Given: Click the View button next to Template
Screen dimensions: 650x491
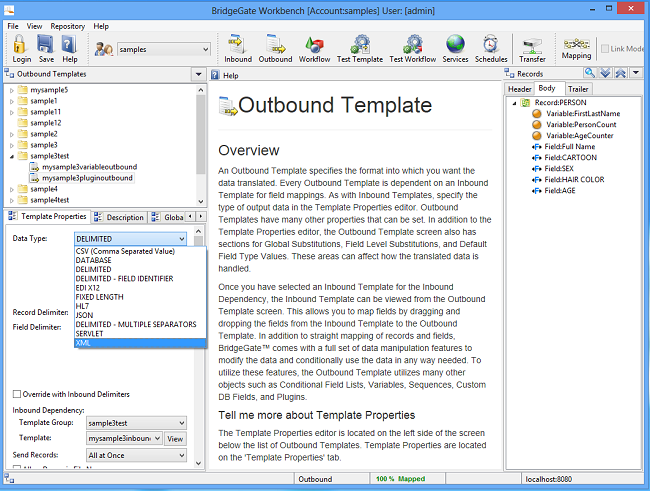Looking at the screenshot, I should [x=175, y=439].
